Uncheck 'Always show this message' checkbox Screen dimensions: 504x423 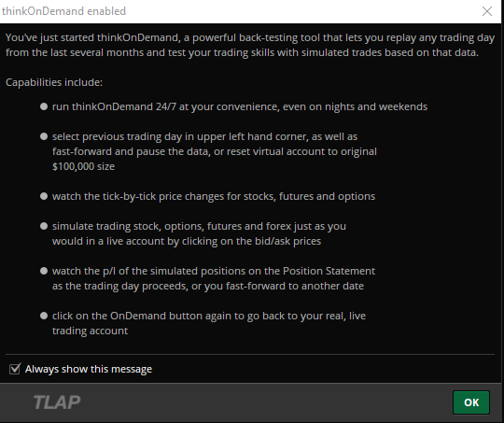tap(15, 369)
